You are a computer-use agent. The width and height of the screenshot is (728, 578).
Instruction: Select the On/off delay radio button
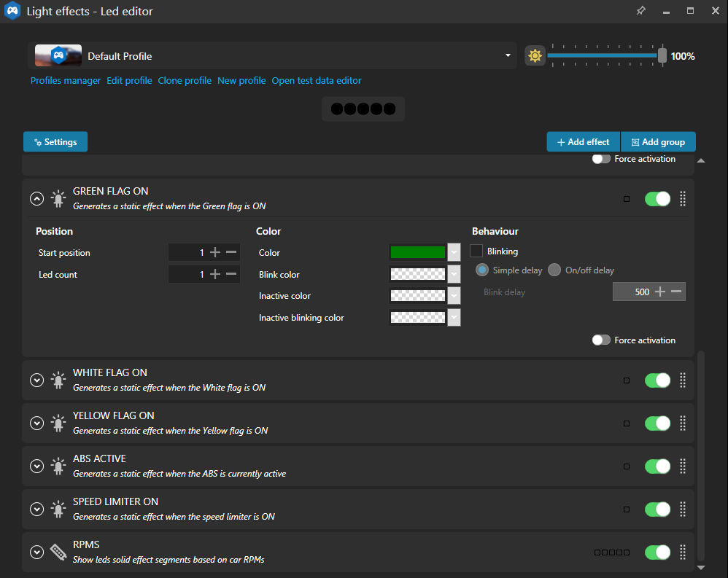coord(554,270)
